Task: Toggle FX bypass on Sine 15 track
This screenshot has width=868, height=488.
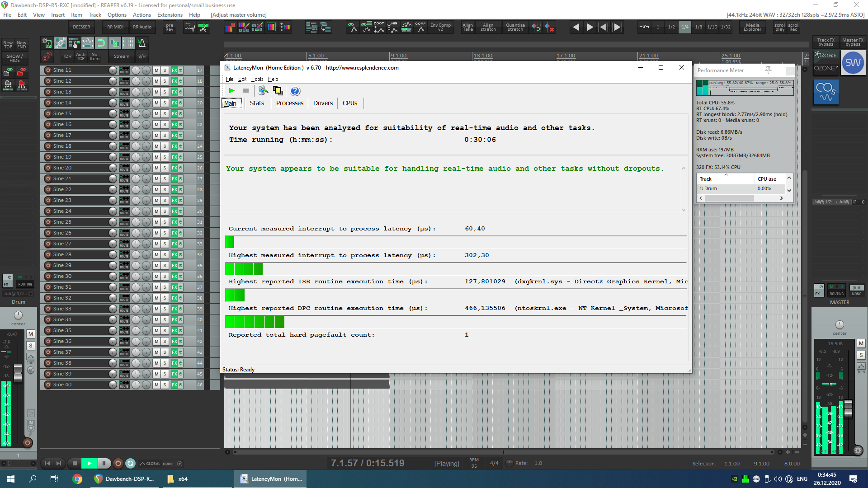Action: [180, 113]
